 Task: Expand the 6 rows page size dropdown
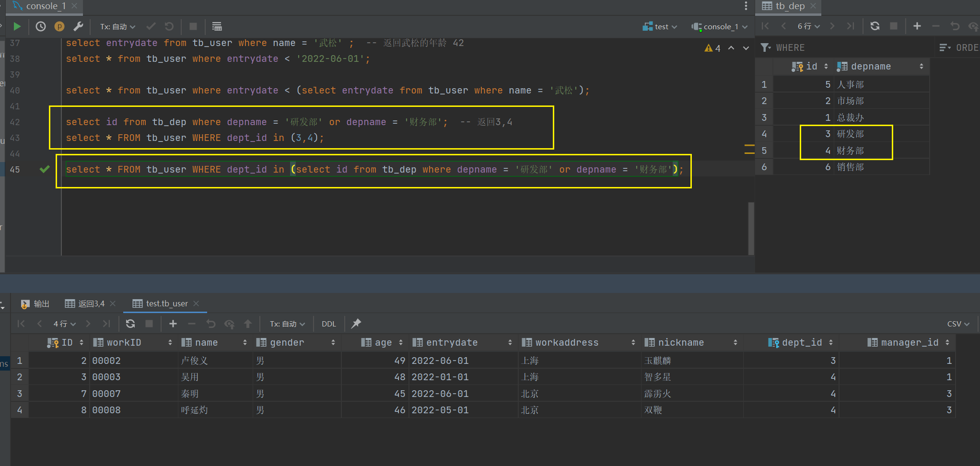(808, 26)
